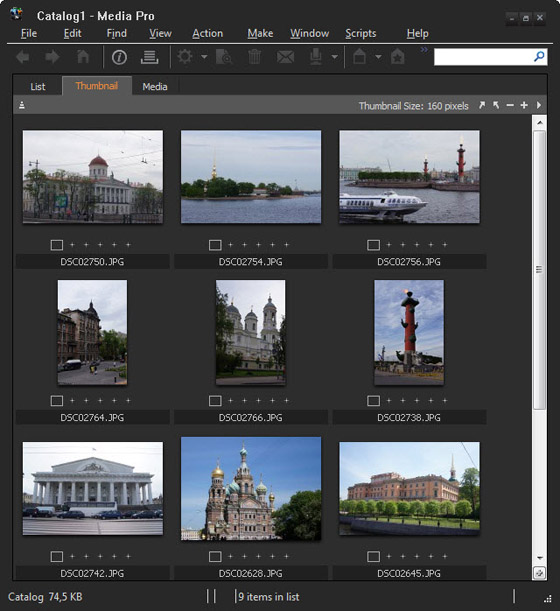560x611 pixels.
Task: Tick the checkbox for DSC02750.JPG
Action: pos(57,245)
